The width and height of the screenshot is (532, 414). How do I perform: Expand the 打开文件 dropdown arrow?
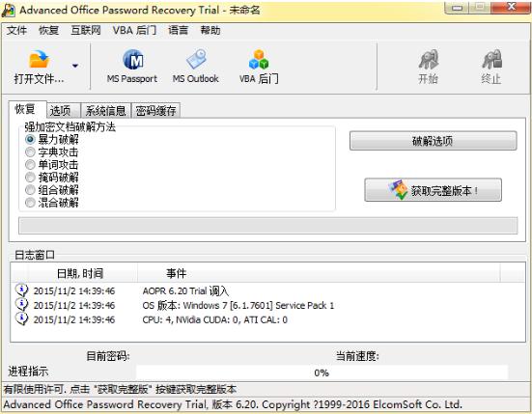(75, 66)
